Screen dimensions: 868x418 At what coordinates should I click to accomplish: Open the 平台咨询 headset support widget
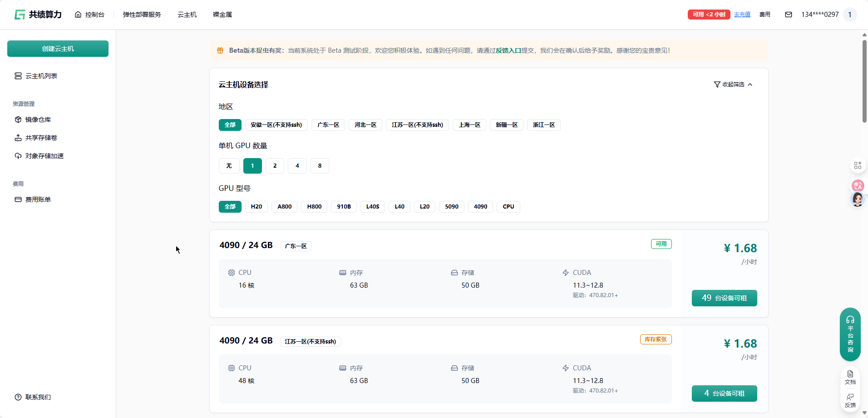850,334
